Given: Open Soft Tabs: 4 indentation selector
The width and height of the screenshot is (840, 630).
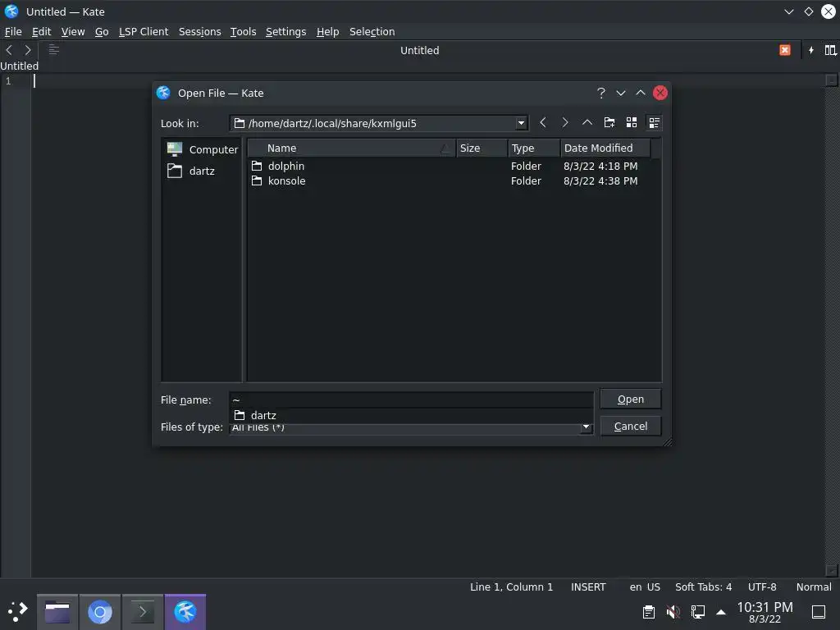Looking at the screenshot, I should 703,587.
